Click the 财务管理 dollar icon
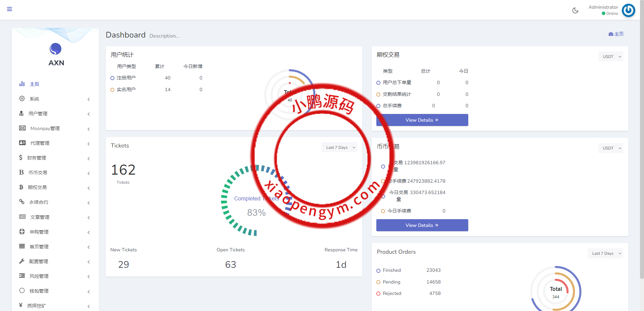The height and width of the screenshot is (311, 644). tap(21, 158)
